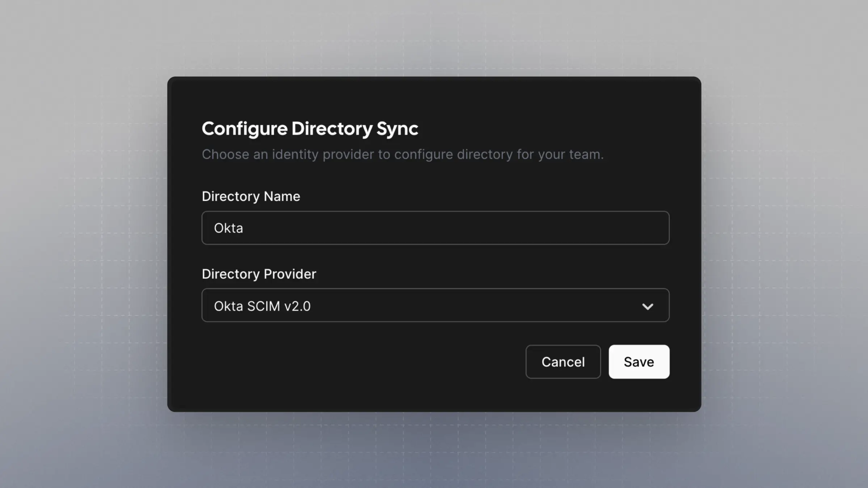Click the identity provider description text
This screenshot has height=488, width=868.
(x=402, y=154)
